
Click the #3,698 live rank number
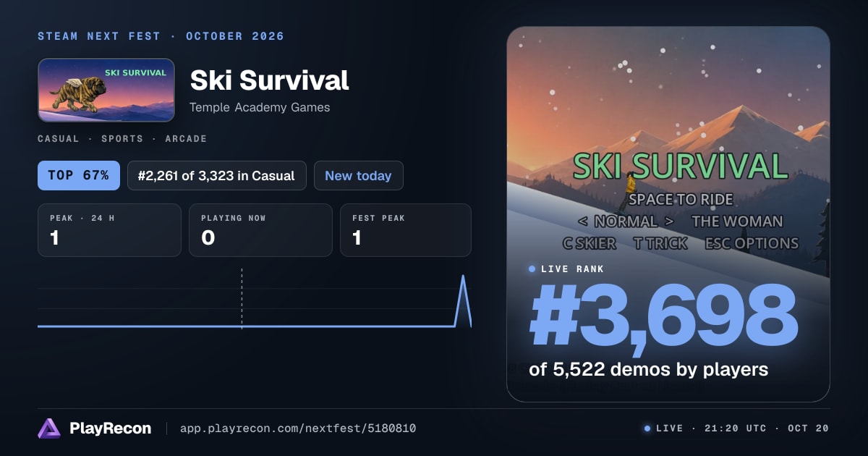[663, 316]
